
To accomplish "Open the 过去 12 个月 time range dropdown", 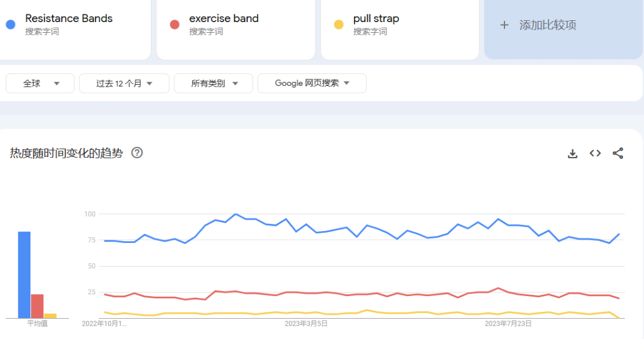I will 124,84.
